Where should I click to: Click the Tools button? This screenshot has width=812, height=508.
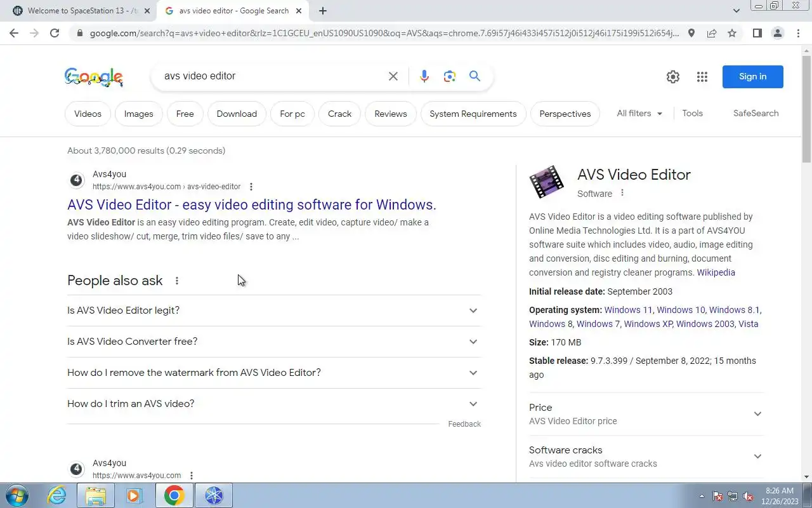[692, 113]
